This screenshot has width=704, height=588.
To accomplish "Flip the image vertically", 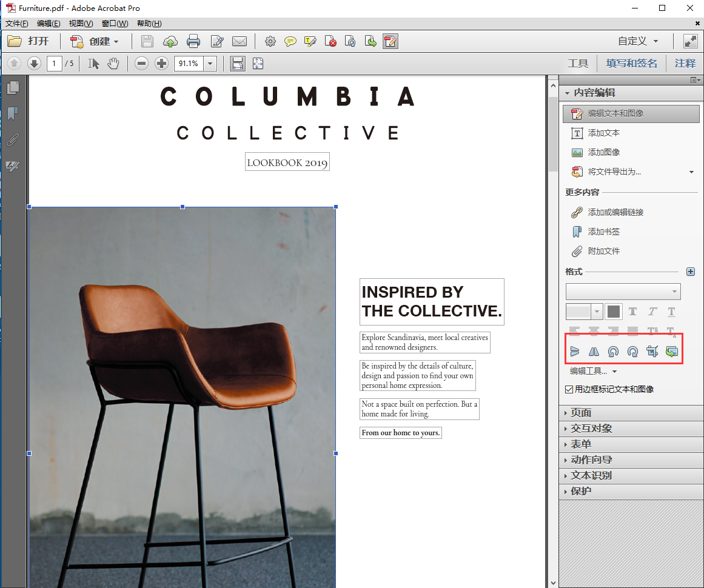I will (575, 352).
